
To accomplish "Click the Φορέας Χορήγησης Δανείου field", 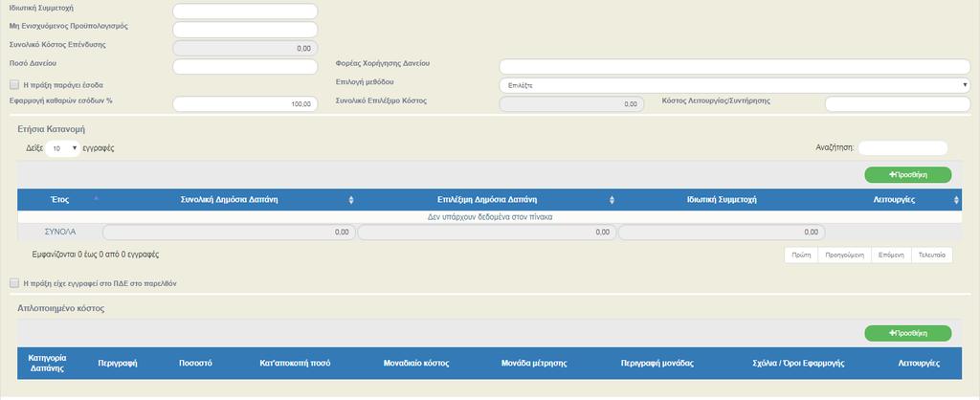I will (734, 67).
